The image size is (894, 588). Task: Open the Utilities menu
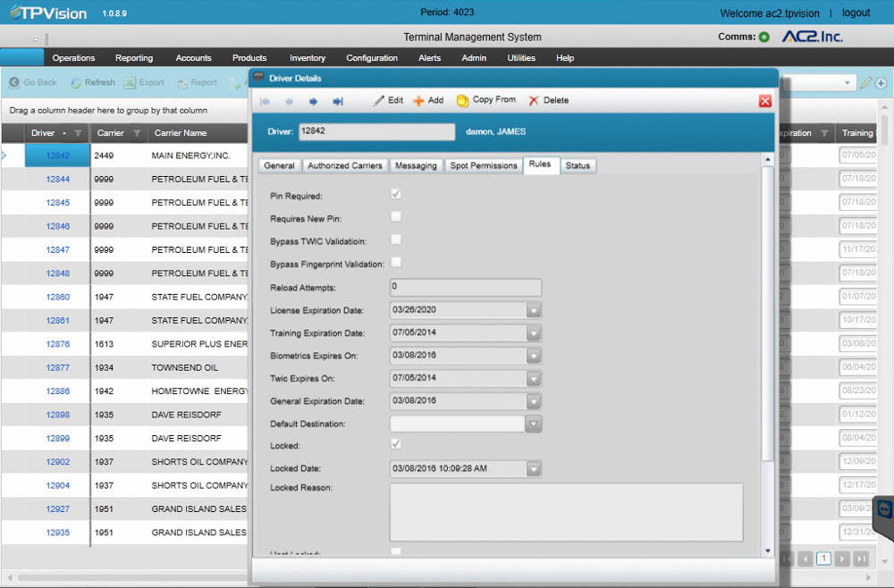click(x=520, y=57)
